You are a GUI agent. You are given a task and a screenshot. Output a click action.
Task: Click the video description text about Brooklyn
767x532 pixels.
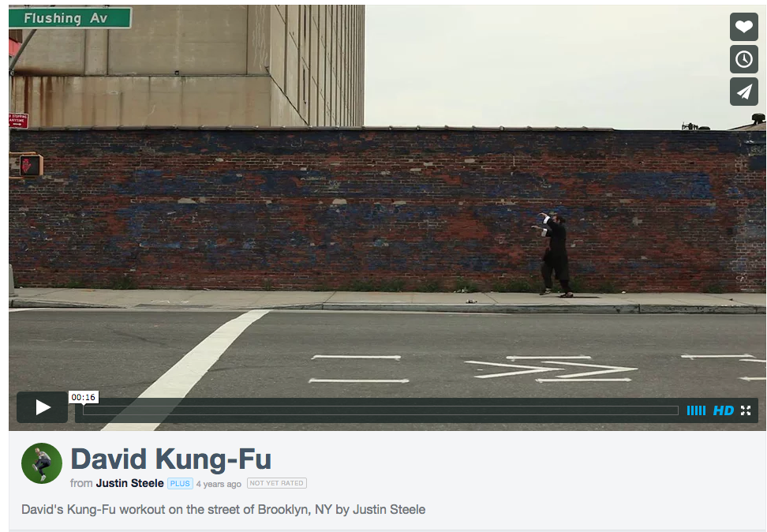(223, 509)
